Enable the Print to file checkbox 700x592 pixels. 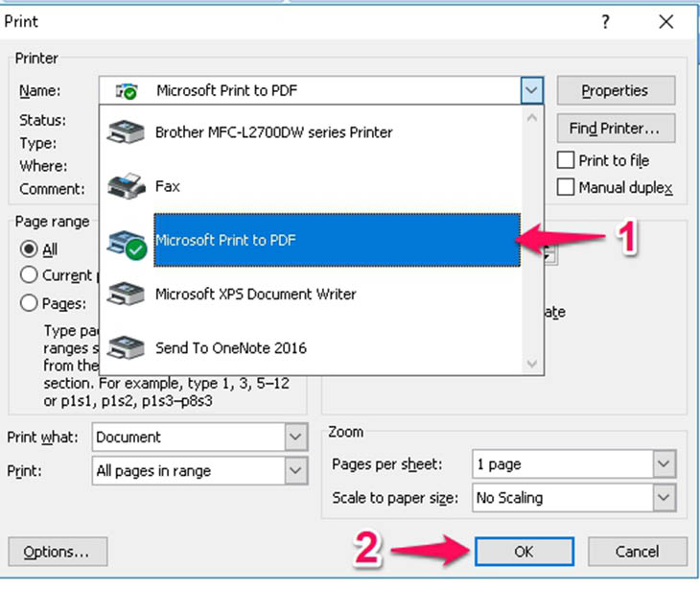tap(566, 160)
